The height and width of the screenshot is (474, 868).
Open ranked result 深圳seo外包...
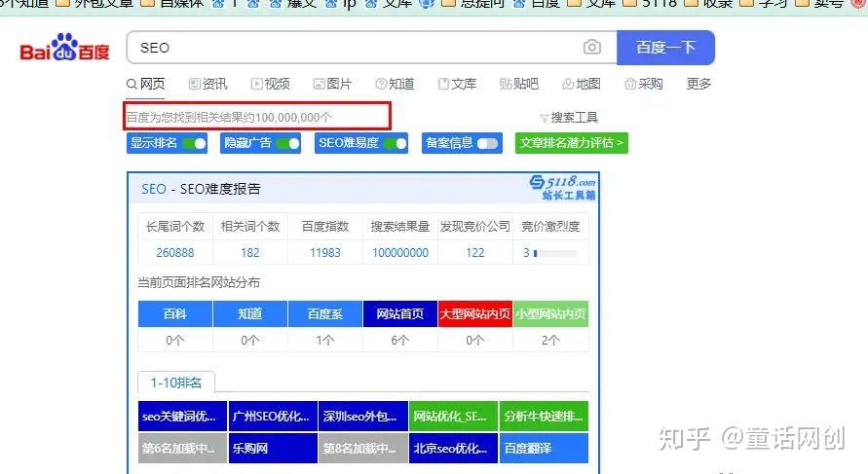[x=363, y=416]
